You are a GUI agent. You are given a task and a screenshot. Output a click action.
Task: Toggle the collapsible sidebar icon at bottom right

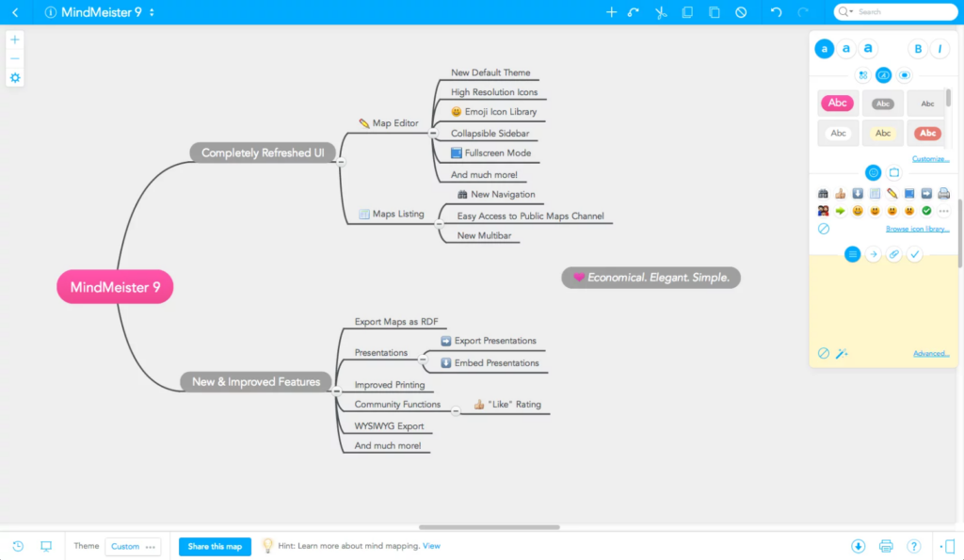coord(948,546)
